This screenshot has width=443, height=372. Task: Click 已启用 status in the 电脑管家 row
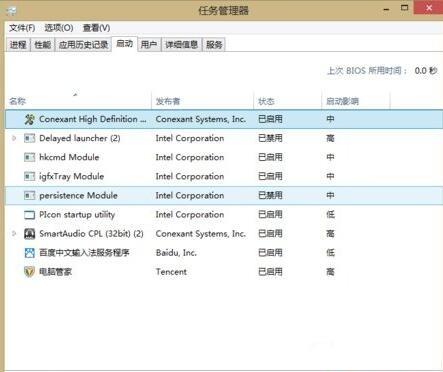tap(270, 272)
